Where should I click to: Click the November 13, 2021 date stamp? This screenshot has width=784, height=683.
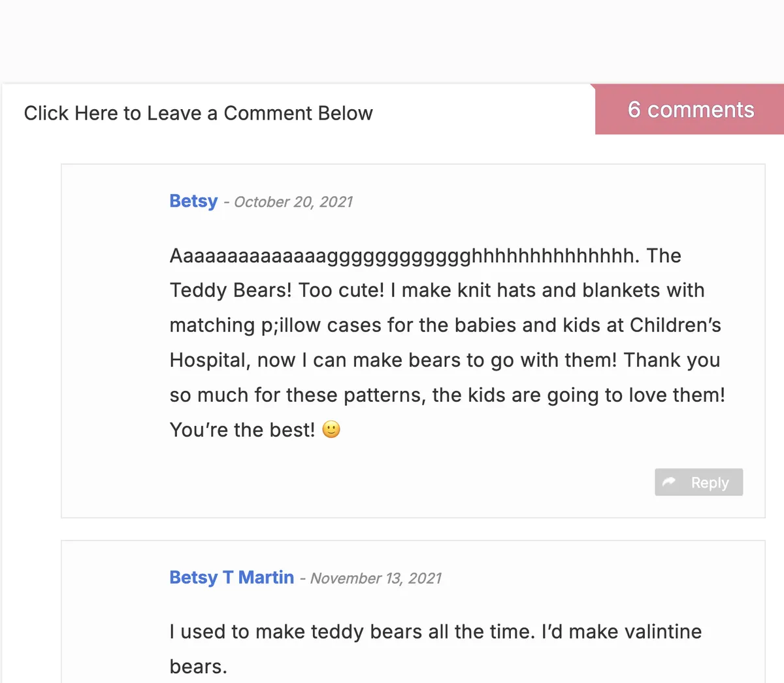pos(376,578)
